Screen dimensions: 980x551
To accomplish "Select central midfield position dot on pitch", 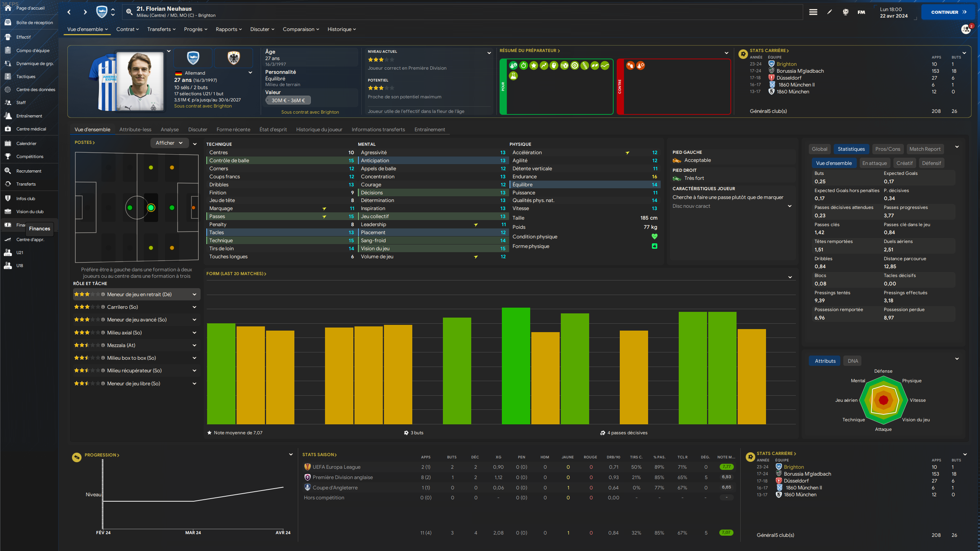I will click(x=151, y=208).
